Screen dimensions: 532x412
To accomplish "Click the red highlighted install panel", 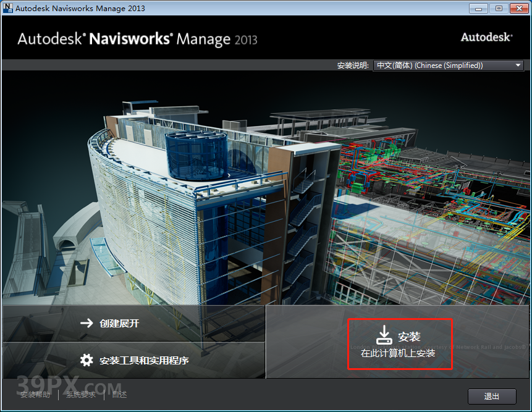I will (400, 343).
